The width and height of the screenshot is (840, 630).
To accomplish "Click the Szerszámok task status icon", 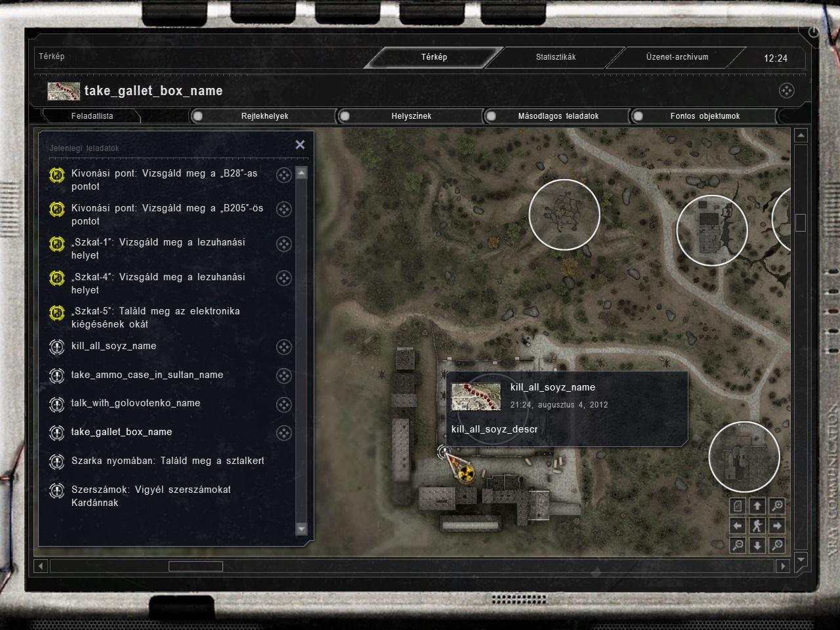I will (57, 491).
